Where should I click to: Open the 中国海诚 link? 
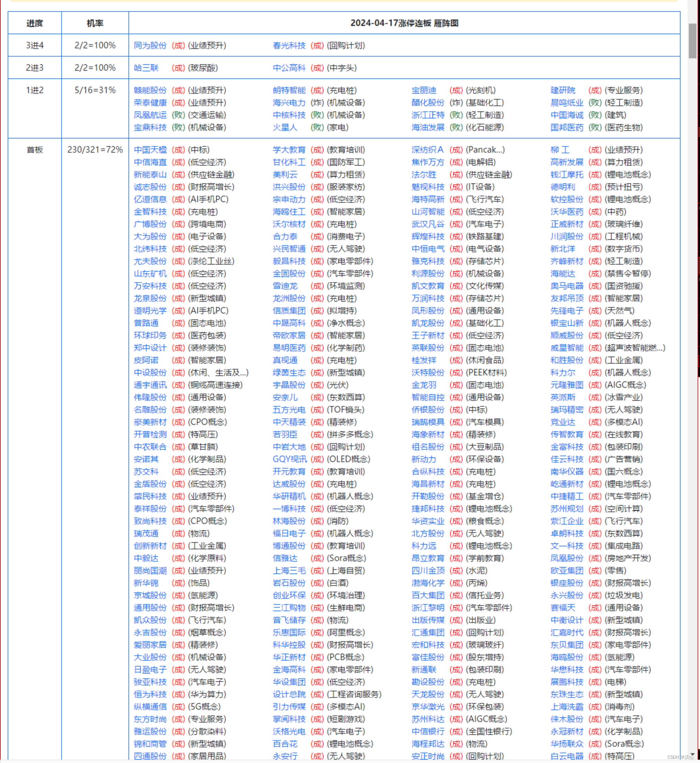pos(567,115)
